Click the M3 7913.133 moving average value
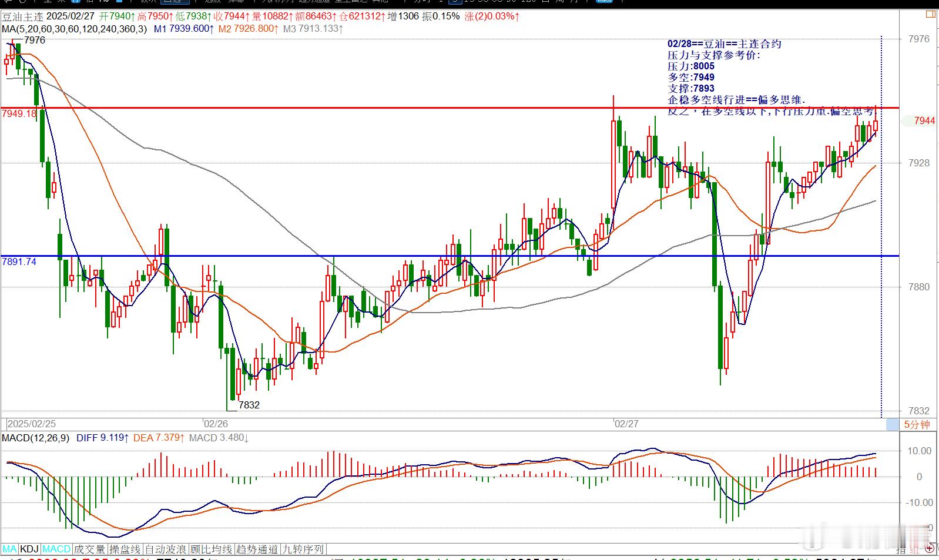The image size is (939, 560). click(x=313, y=28)
